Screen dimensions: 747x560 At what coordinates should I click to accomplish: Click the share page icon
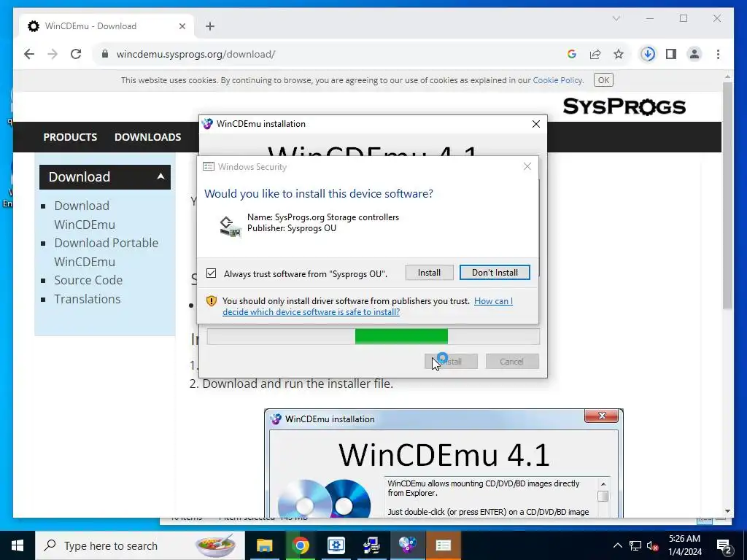click(x=595, y=54)
